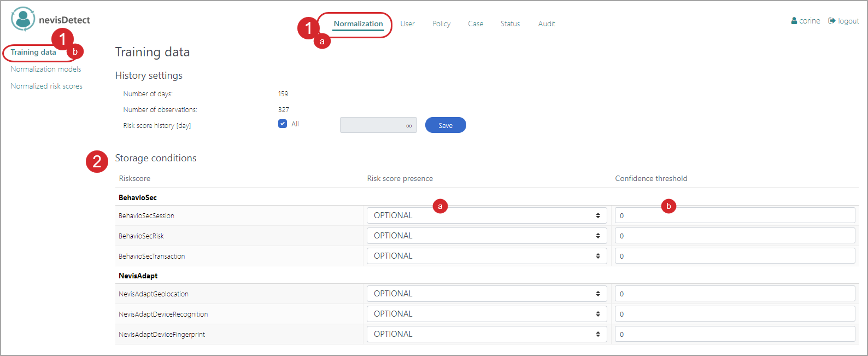Viewport: 868px width, 356px height.
Task: Select NevisAdaptDeviceFingerprint presence dropdown
Action: pyautogui.click(x=486, y=334)
